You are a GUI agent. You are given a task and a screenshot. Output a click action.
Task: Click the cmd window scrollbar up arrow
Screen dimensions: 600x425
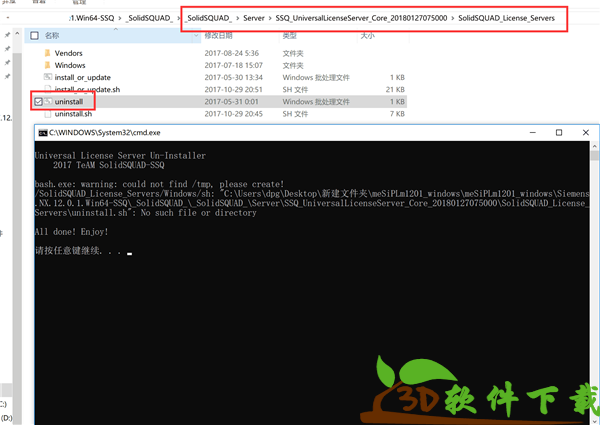point(594,146)
